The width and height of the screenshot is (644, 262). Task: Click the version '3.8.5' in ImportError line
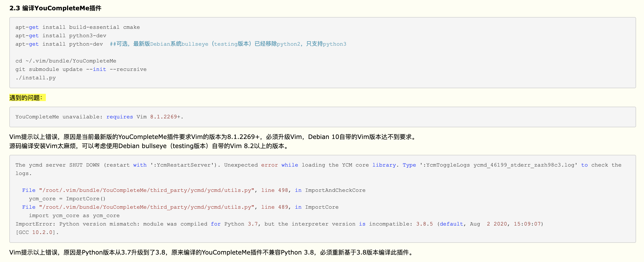[424, 224]
